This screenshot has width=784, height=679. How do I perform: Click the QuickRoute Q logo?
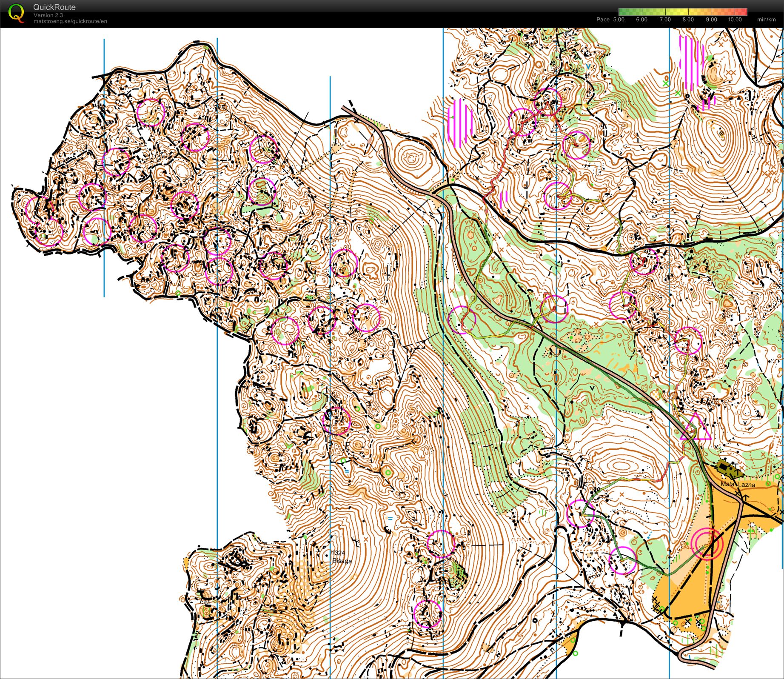[x=17, y=13]
